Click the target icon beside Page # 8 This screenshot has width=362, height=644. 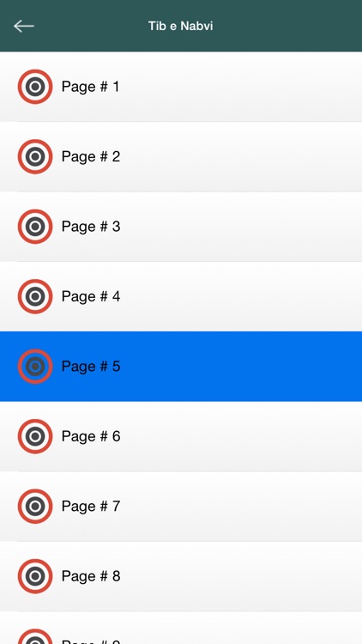35,576
